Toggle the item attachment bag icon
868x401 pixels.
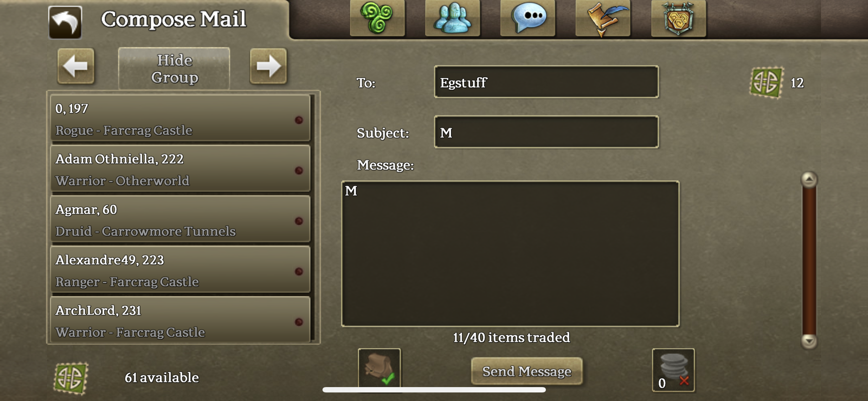[x=379, y=369]
